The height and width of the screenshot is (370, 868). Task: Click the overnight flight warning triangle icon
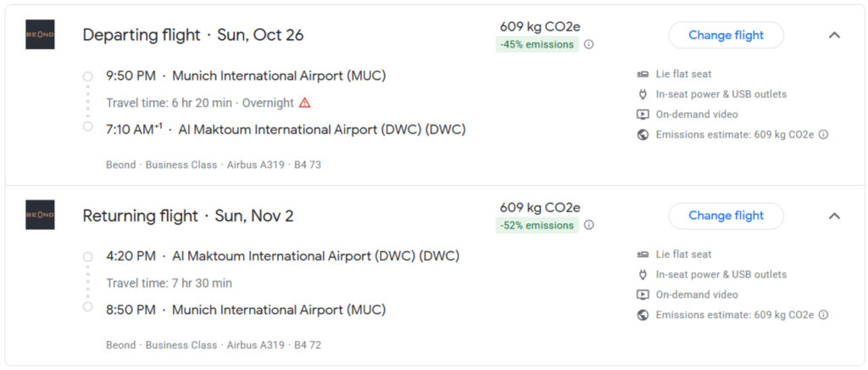click(305, 103)
